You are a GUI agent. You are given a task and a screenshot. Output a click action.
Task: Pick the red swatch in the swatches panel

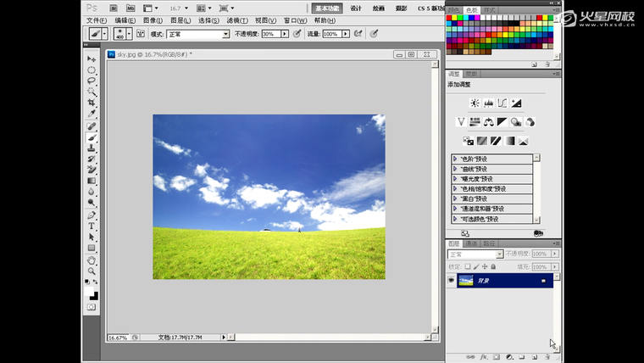click(x=450, y=18)
